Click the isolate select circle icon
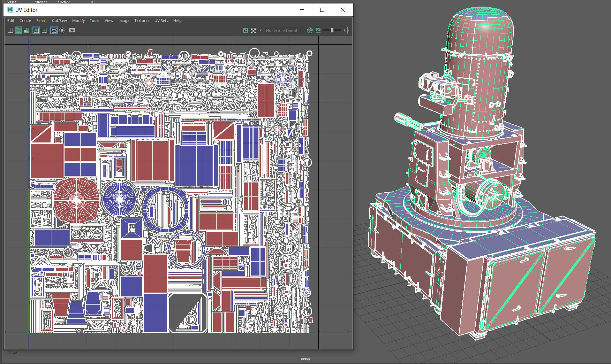Screen dimensions: 611x364 62,30
